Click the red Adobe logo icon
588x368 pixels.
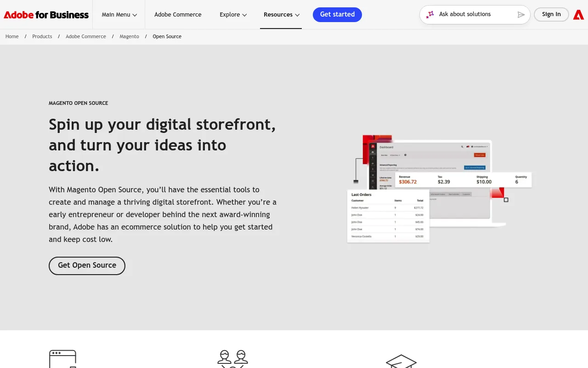pyautogui.click(x=578, y=15)
